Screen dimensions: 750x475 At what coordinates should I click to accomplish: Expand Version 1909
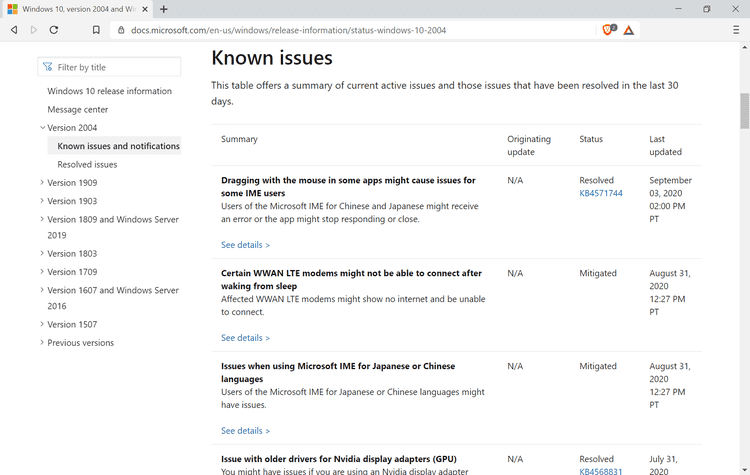[42, 182]
